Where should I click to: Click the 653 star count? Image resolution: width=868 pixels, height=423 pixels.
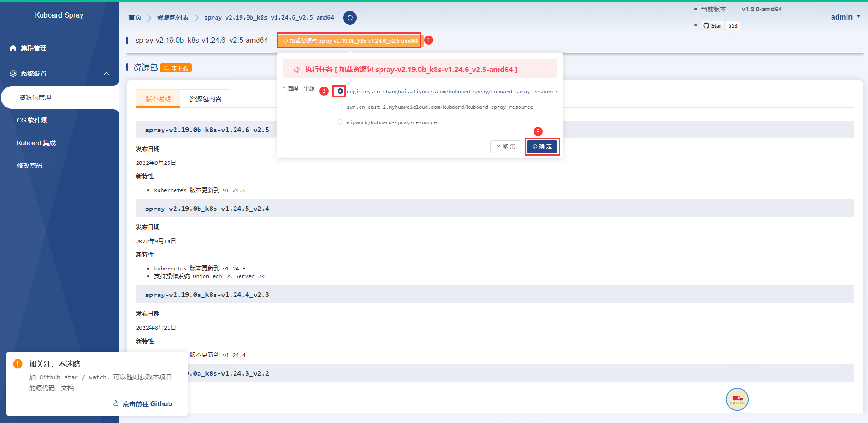click(x=733, y=26)
